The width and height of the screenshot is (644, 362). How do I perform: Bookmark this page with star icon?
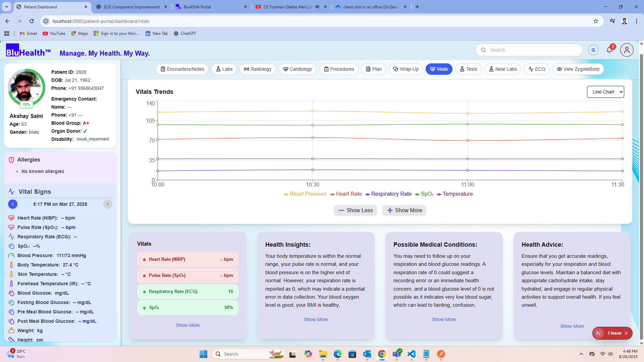(595, 21)
